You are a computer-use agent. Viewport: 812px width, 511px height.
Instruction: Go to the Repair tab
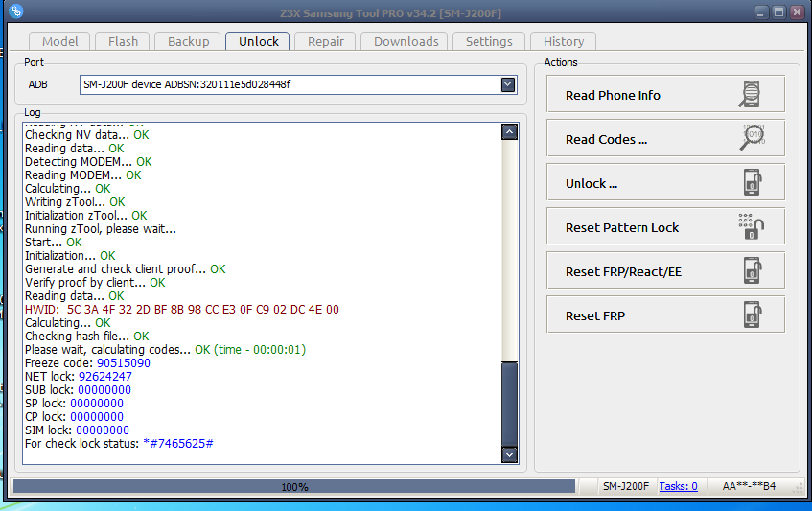point(325,41)
